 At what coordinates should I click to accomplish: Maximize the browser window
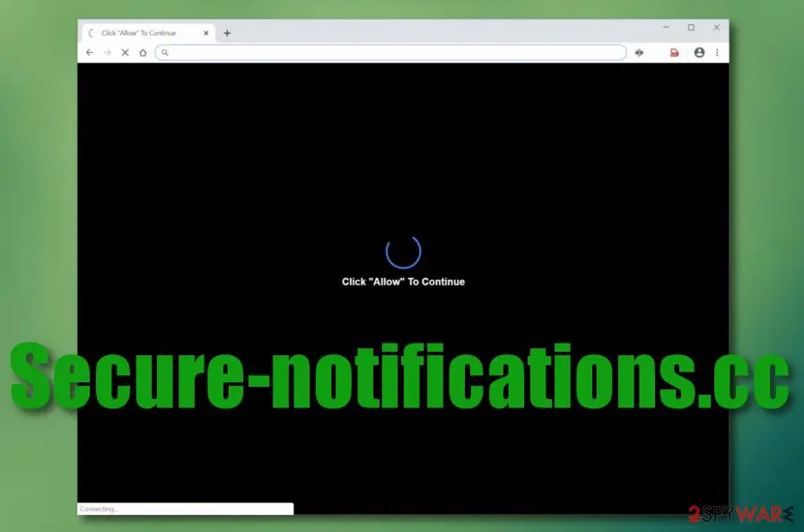tap(691, 27)
